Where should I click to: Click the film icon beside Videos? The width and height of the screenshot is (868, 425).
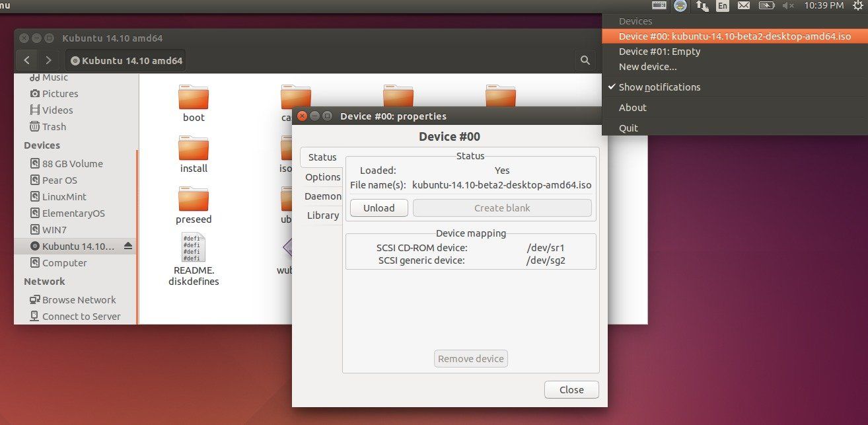coord(35,110)
